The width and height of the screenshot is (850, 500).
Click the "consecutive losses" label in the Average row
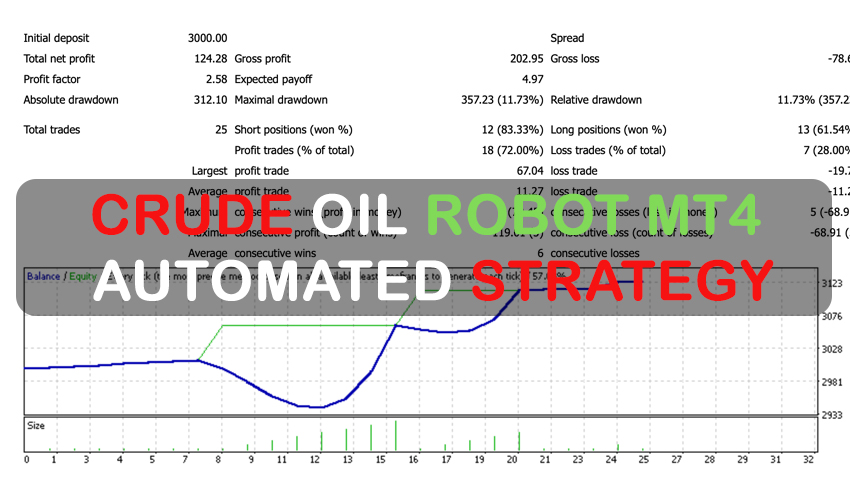[595, 253]
